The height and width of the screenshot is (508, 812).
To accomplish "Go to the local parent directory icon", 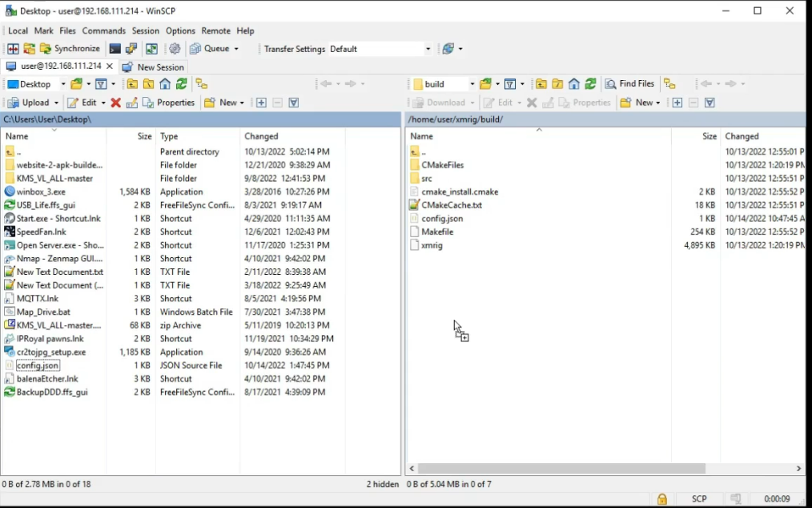I will tap(133, 84).
